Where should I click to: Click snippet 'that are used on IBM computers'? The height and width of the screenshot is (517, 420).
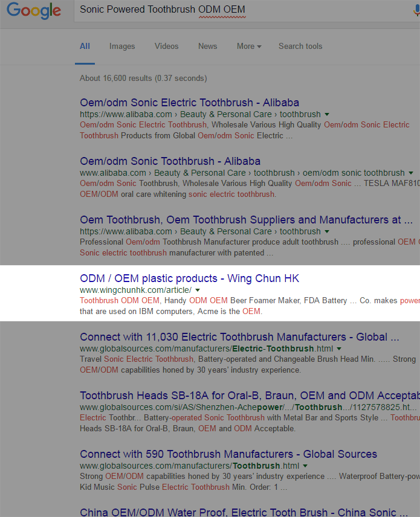click(x=137, y=311)
